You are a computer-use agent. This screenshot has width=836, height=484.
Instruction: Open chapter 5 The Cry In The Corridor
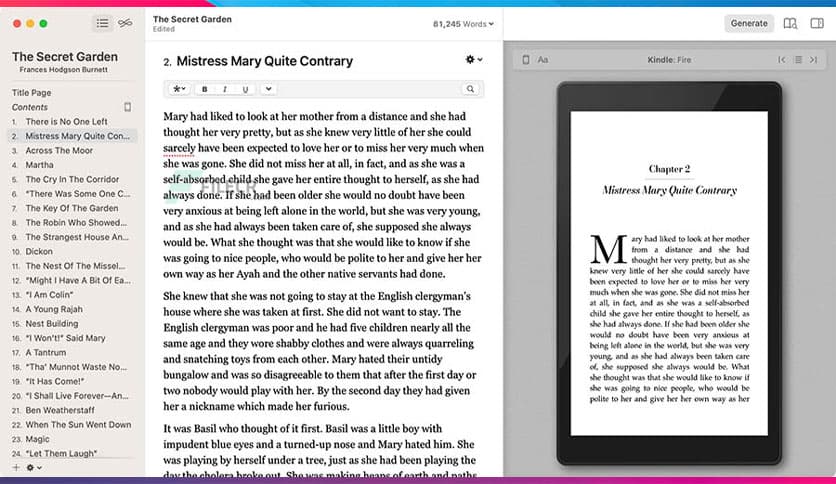click(72, 179)
